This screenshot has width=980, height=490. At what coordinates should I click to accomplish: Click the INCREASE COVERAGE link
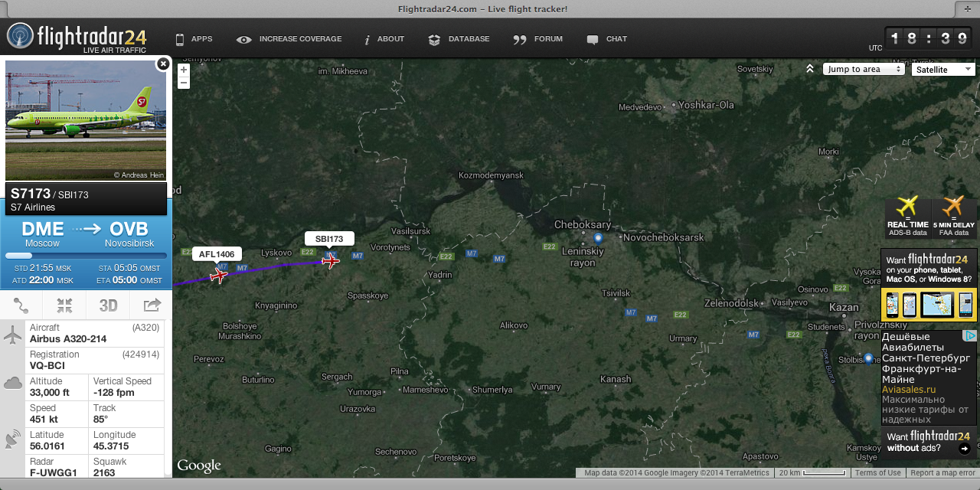click(x=289, y=39)
